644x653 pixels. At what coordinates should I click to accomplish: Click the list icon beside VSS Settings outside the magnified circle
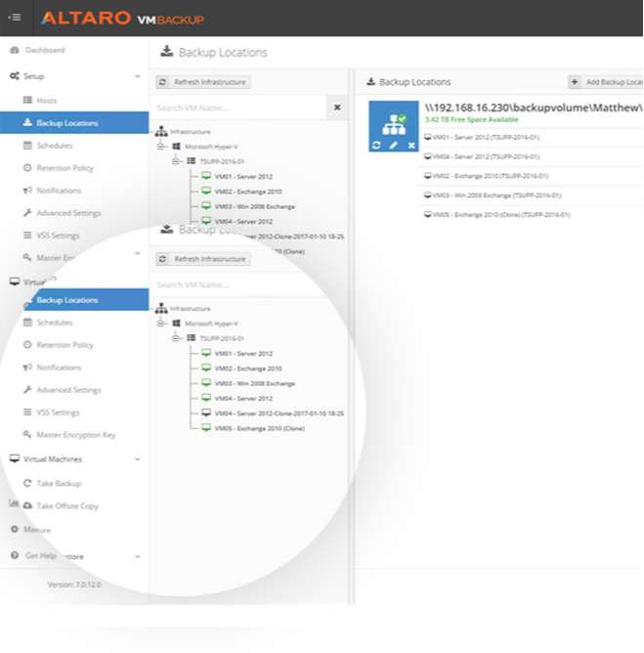(27, 236)
